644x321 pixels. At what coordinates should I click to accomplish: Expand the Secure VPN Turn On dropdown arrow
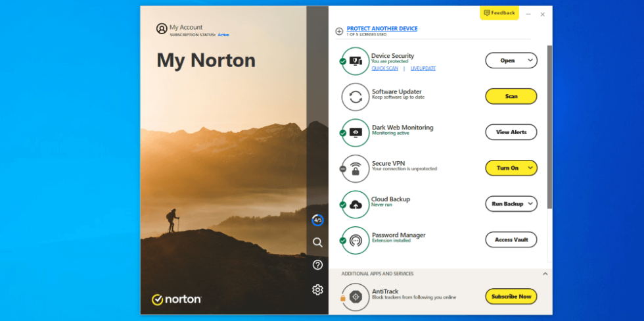(x=530, y=168)
